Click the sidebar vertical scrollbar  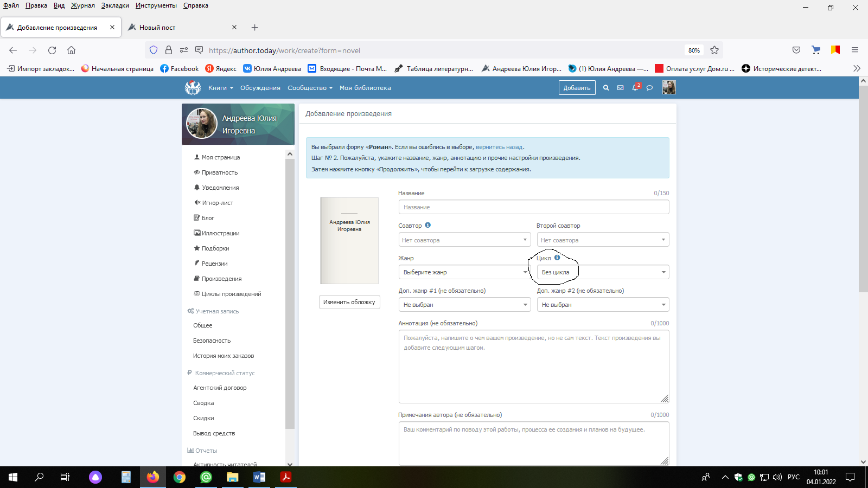tap(290, 293)
